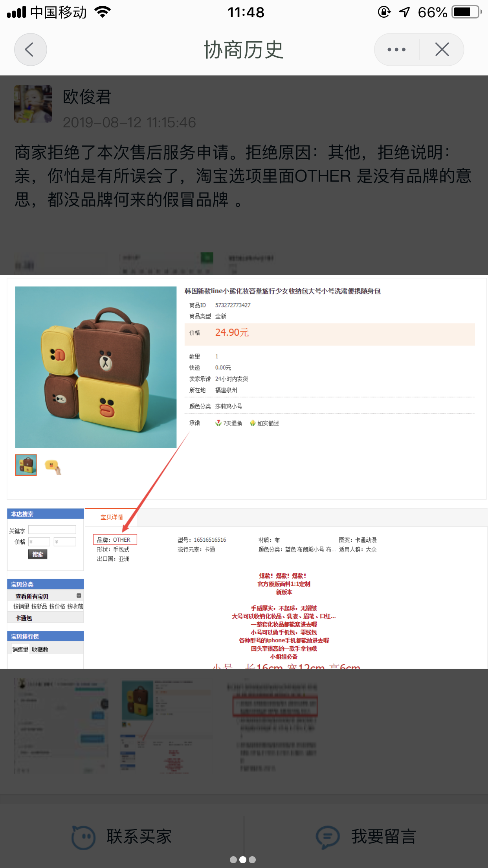Select the first small product thumbnail

click(x=26, y=465)
